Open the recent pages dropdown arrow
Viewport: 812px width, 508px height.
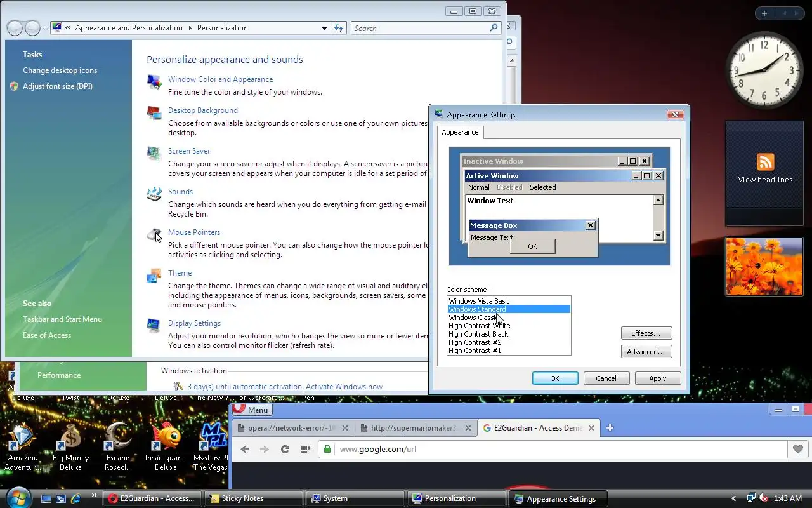[x=46, y=28]
